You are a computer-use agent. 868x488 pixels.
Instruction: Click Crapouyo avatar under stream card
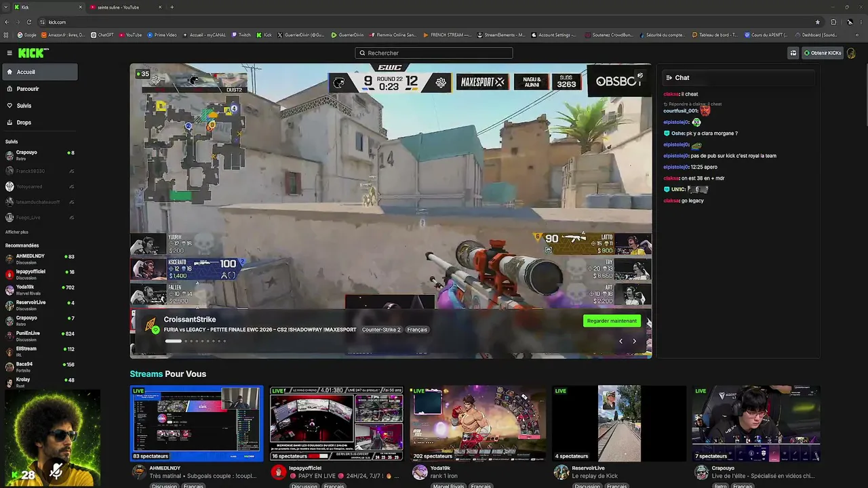click(x=701, y=472)
